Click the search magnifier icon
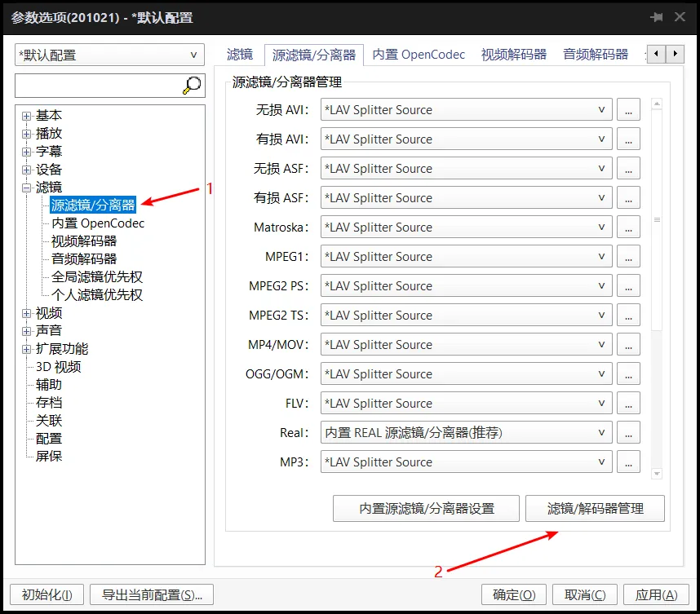 [x=190, y=85]
